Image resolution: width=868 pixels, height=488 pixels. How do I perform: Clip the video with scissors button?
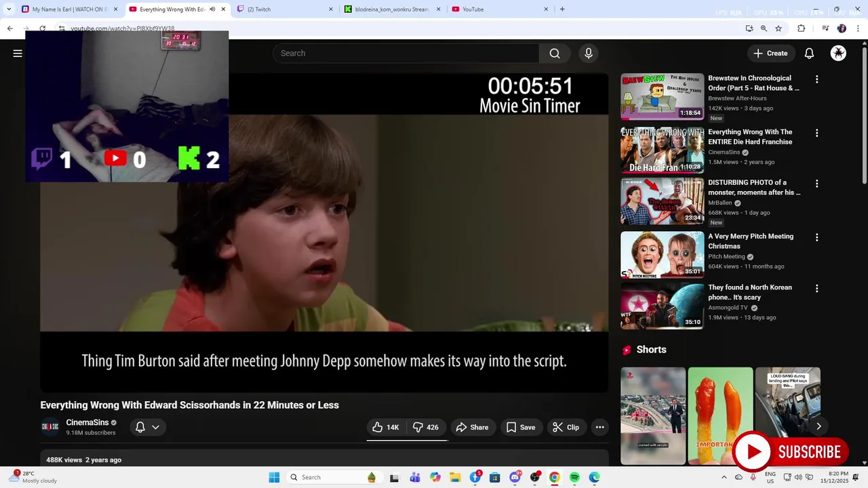click(x=566, y=427)
